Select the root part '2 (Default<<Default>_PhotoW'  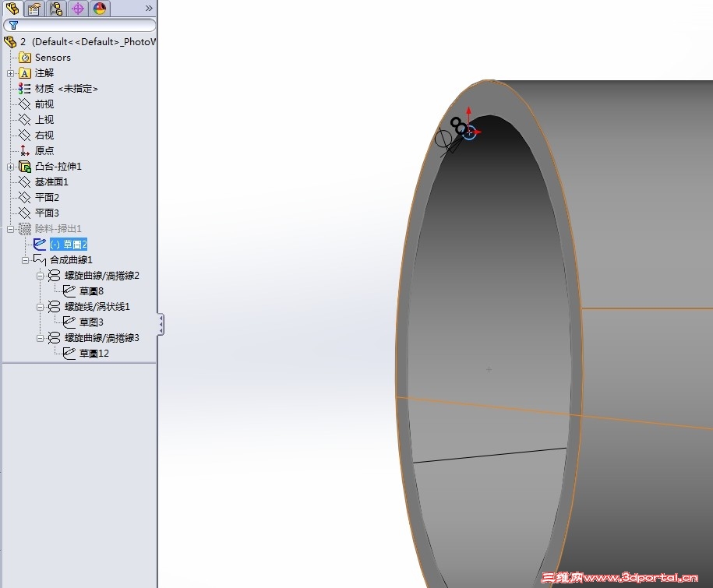coord(89,42)
